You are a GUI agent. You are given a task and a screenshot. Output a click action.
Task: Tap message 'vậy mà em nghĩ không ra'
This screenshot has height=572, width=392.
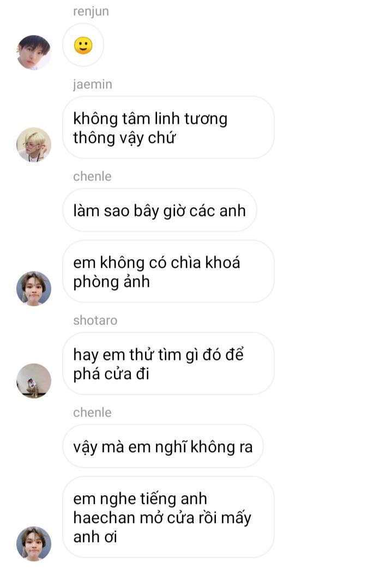coord(162,447)
